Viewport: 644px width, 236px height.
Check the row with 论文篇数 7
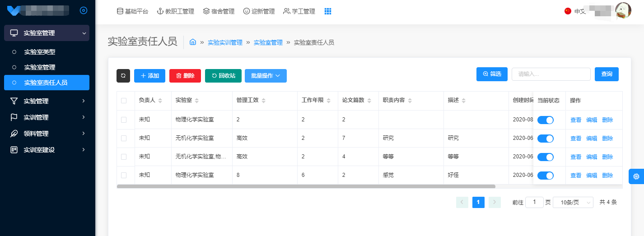click(x=124, y=138)
